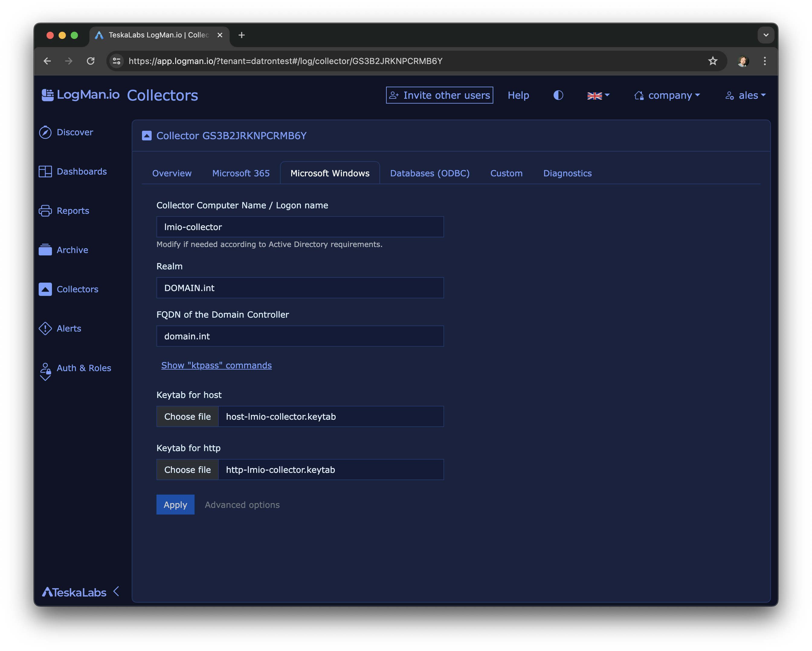
Task: Click the collector icon beside Collector GS3B2JRKNPCRMB6Y
Action: [x=147, y=136]
